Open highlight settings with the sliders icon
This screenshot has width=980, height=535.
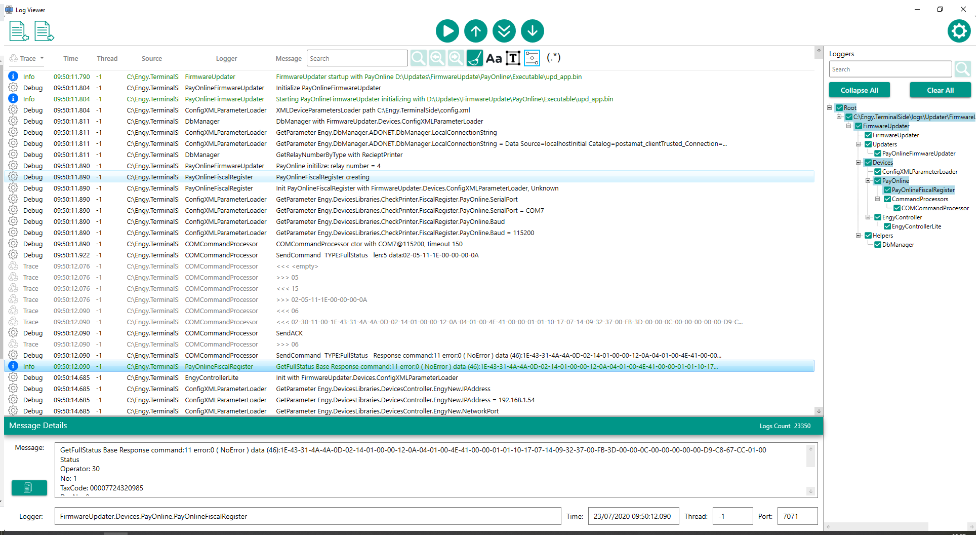[x=532, y=58]
